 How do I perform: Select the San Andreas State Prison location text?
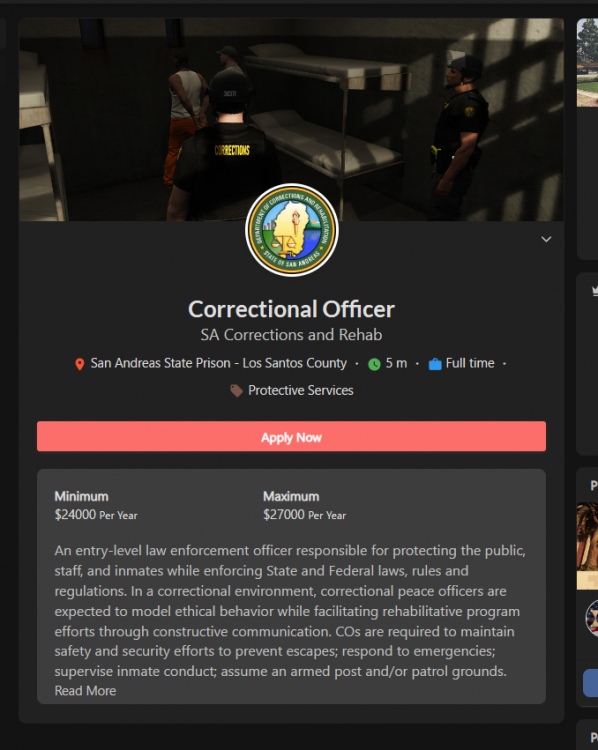click(x=219, y=364)
